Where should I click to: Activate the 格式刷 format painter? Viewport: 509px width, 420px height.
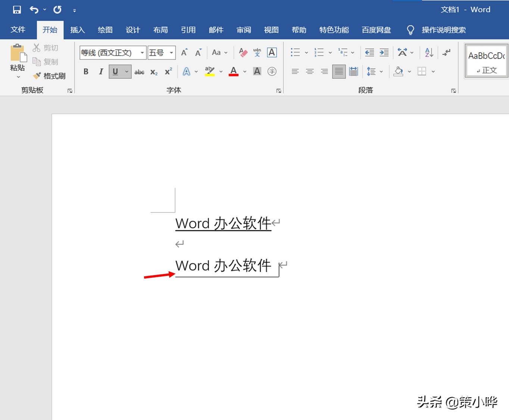click(49, 76)
